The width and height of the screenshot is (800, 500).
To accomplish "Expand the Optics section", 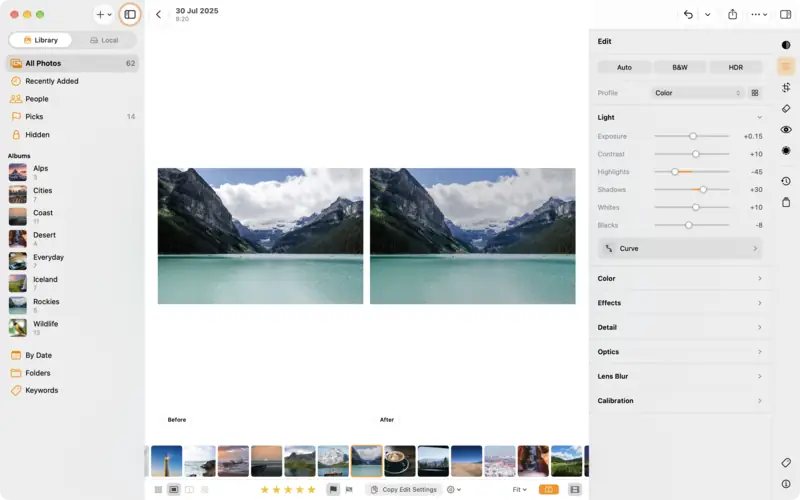I will pos(680,352).
